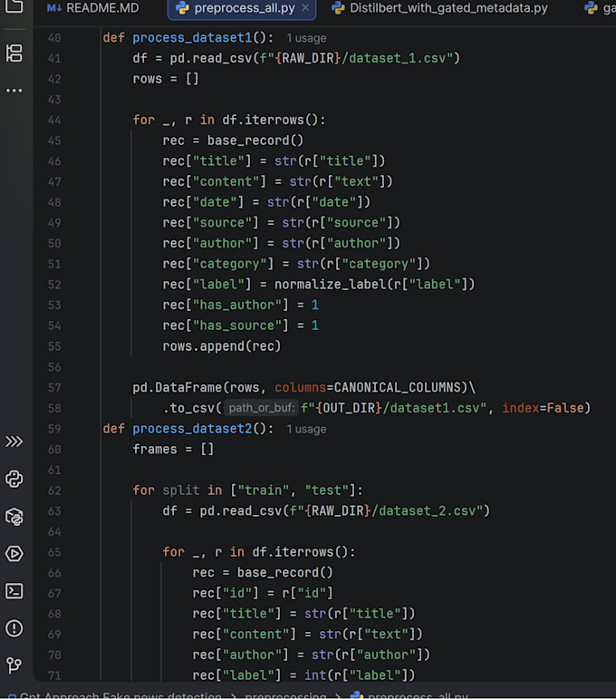Click Python file icon on preprocess_all.py tab
Image resolution: width=616 pixels, height=699 pixels.
coord(182,8)
